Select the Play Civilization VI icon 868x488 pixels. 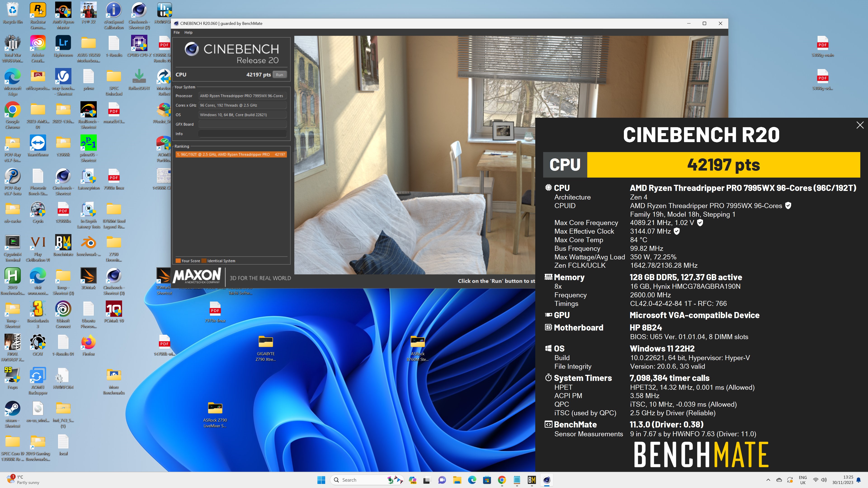tap(38, 248)
